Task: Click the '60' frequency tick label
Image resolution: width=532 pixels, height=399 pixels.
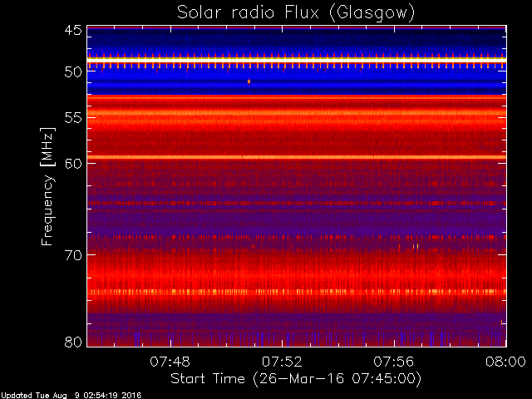Action: coord(73,163)
